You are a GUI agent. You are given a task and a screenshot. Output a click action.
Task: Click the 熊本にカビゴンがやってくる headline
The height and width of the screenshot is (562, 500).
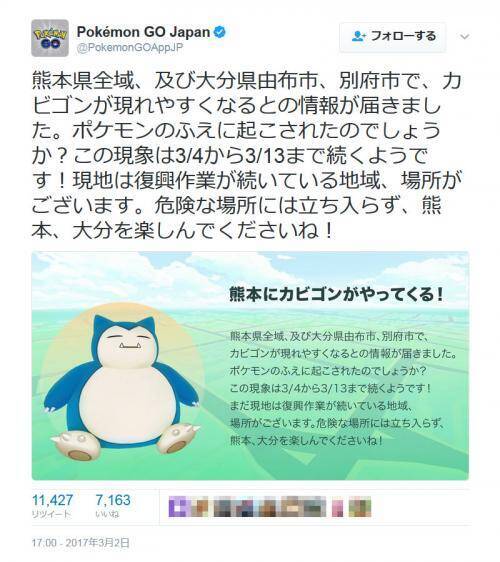click(x=337, y=295)
